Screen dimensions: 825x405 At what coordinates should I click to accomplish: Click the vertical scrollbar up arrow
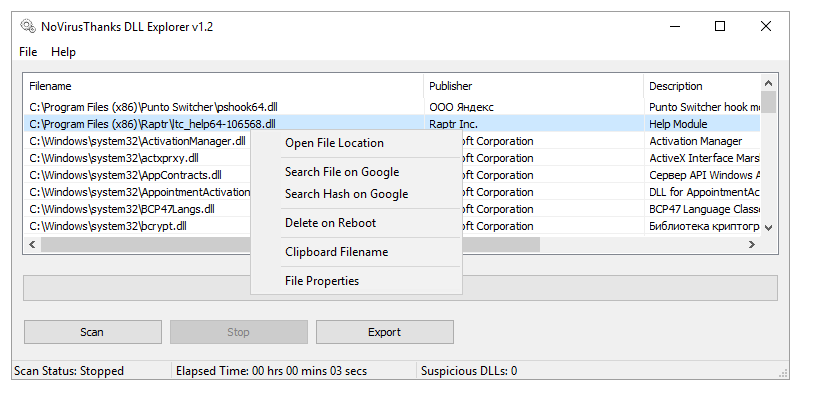(768, 83)
